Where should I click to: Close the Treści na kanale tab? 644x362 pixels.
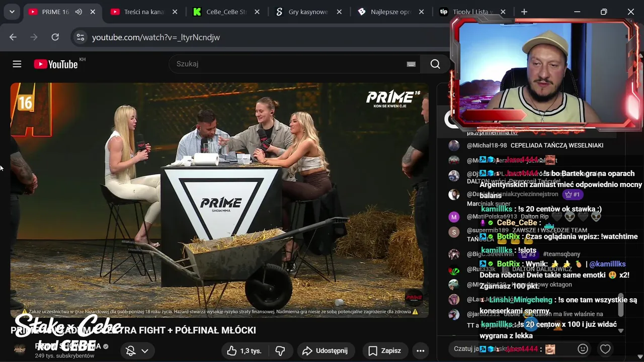175,12
